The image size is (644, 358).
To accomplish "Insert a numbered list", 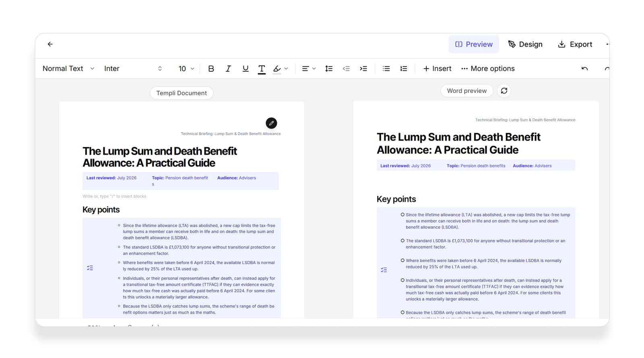I will (x=404, y=68).
